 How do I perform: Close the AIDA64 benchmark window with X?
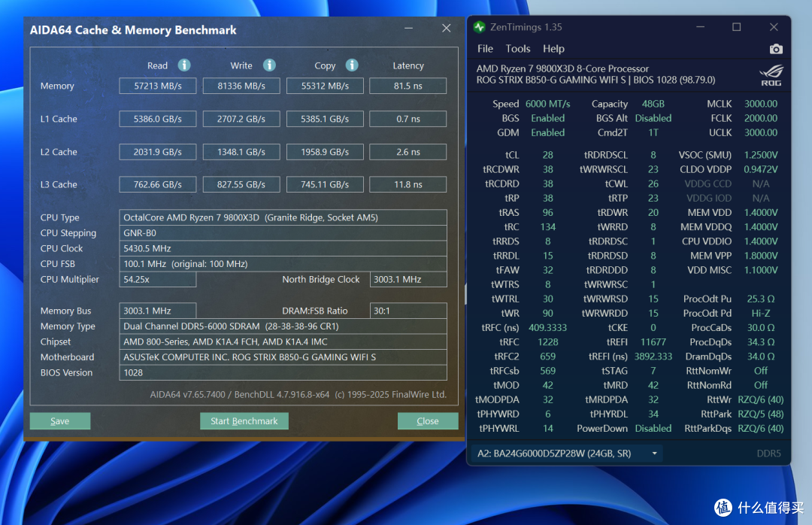447,28
